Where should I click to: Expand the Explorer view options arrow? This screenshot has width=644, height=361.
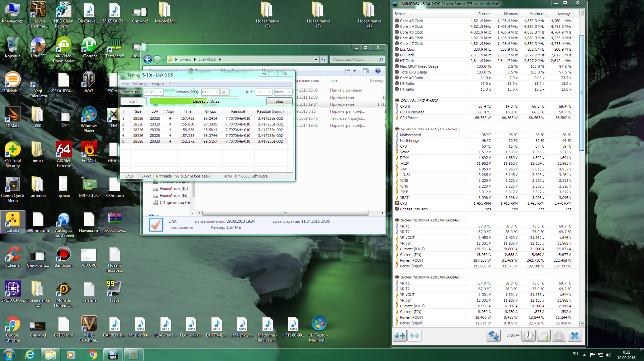354,71
